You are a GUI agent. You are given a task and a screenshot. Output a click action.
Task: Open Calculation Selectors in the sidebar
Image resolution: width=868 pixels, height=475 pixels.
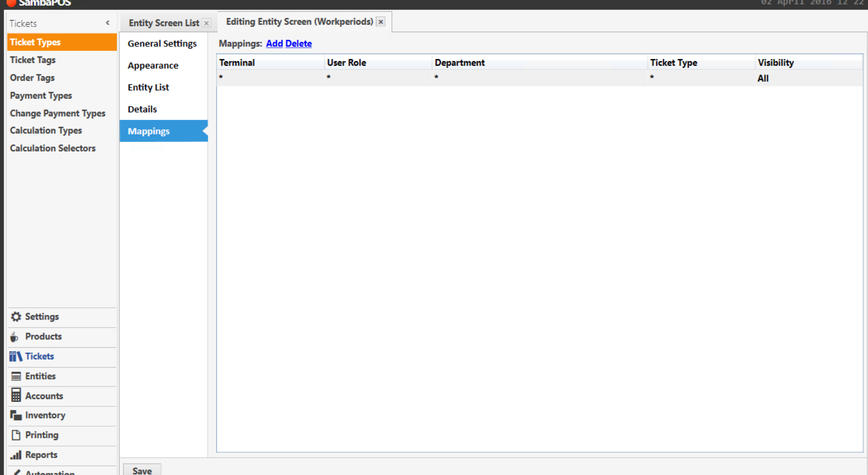coord(53,148)
